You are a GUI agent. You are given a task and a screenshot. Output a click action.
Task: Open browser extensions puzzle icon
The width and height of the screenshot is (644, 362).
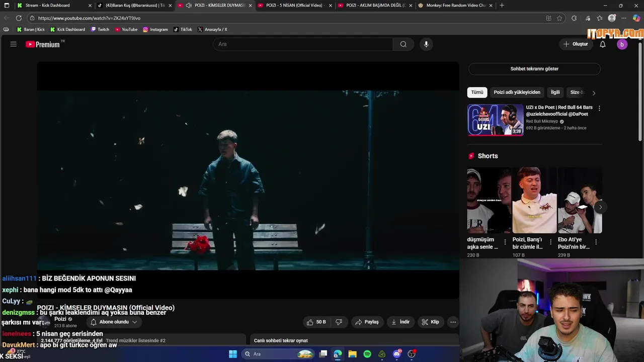point(574,18)
